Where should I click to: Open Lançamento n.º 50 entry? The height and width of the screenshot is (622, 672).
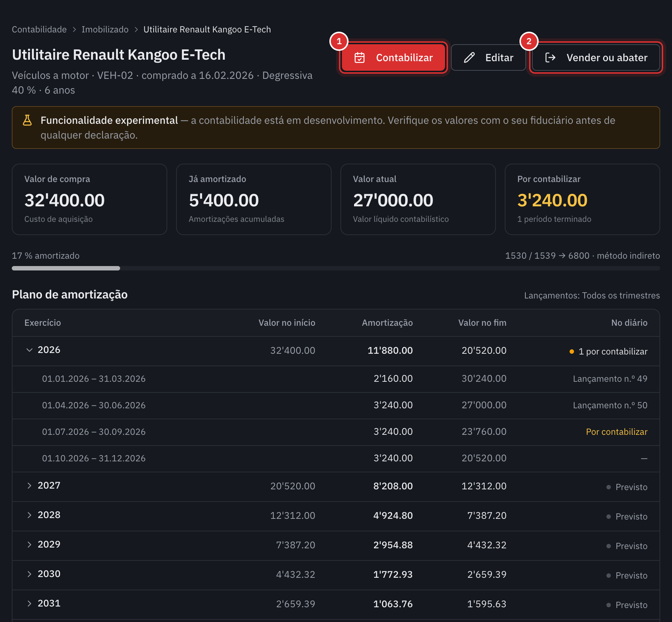click(x=610, y=405)
